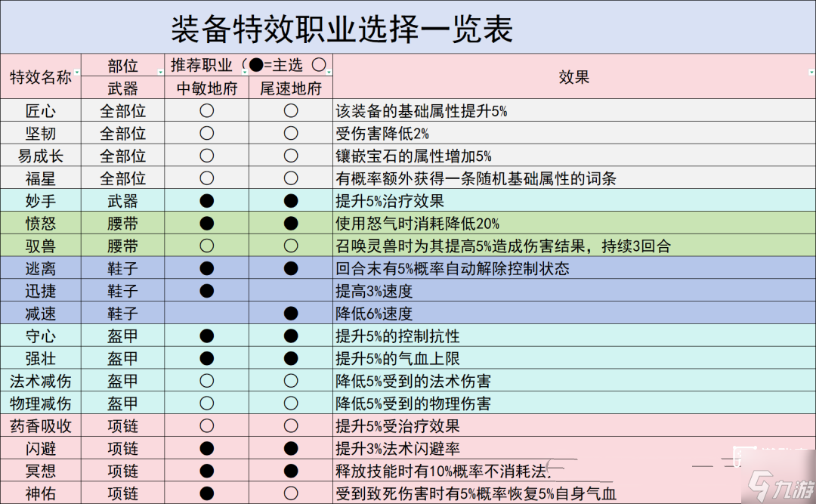Select the effect text 降低6%速度
Viewport: 816px width, 504px height.
point(374,314)
